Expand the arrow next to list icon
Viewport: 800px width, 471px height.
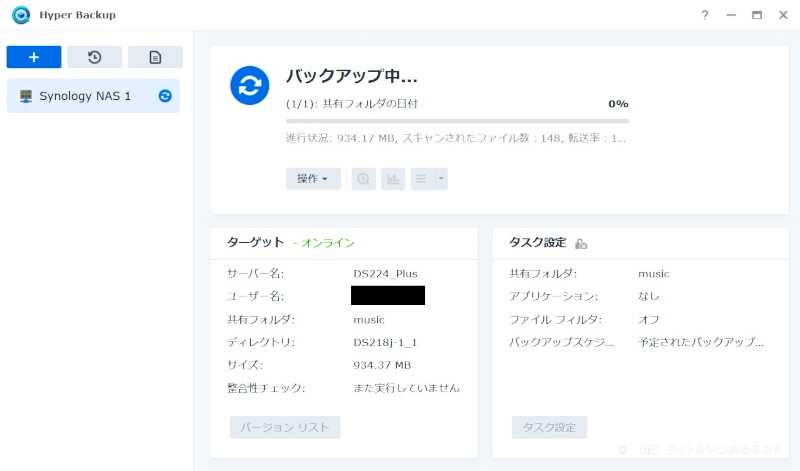click(x=441, y=179)
